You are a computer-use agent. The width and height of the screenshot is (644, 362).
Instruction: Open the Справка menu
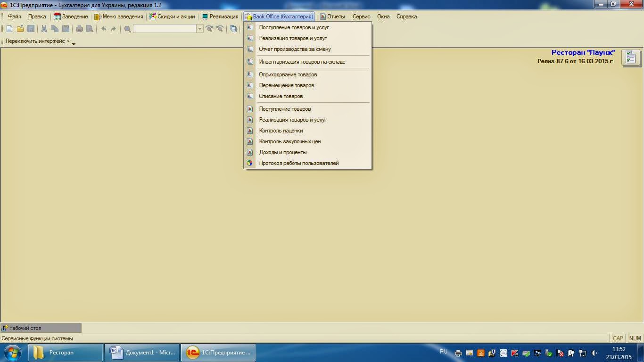(407, 16)
